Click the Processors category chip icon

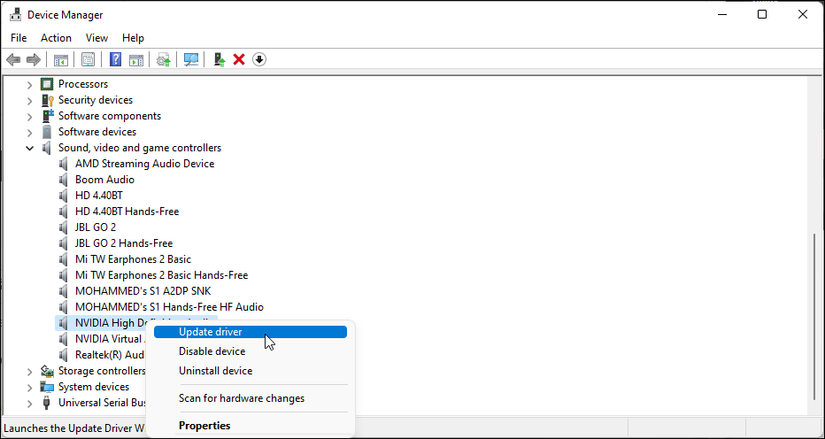47,84
